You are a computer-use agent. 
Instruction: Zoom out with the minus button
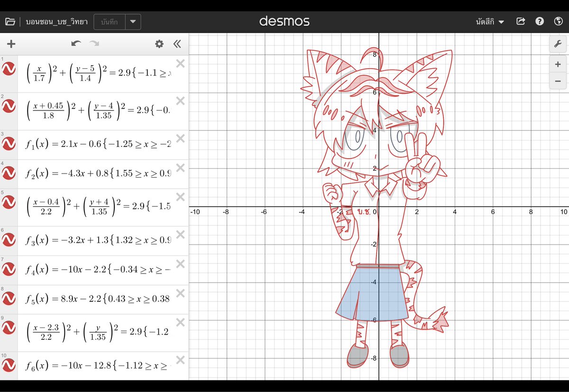click(558, 81)
